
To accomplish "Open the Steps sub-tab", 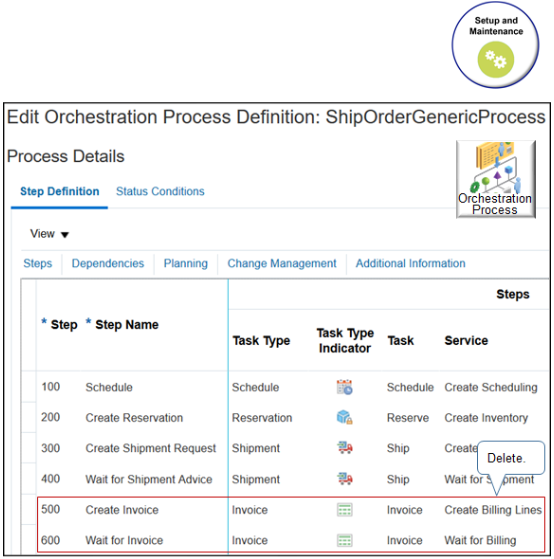I will [37, 263].
